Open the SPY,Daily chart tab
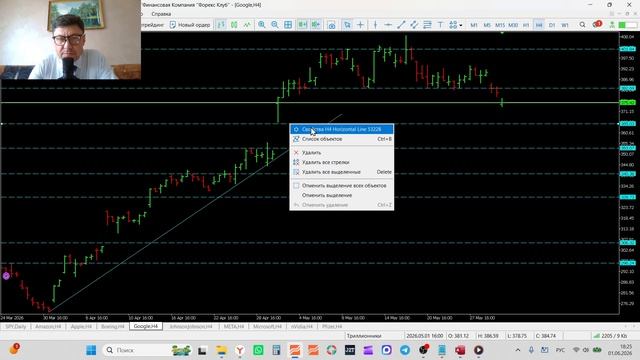The width and height of the screenshot is (640, 360). tap(16, 327)
